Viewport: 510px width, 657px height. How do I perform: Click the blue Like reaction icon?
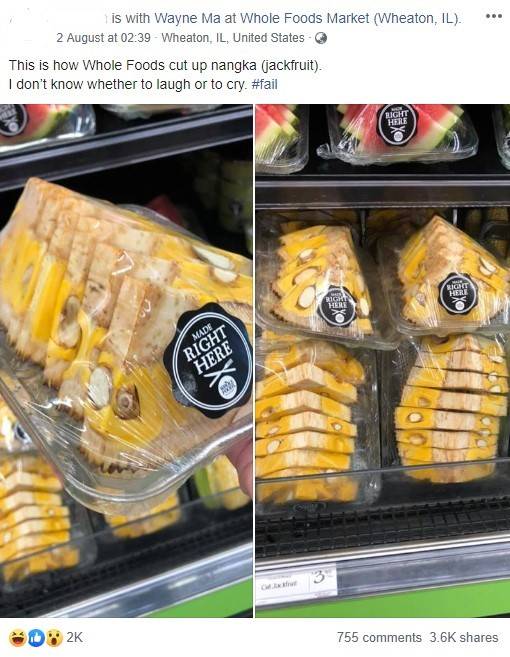[x=36, y=638]
